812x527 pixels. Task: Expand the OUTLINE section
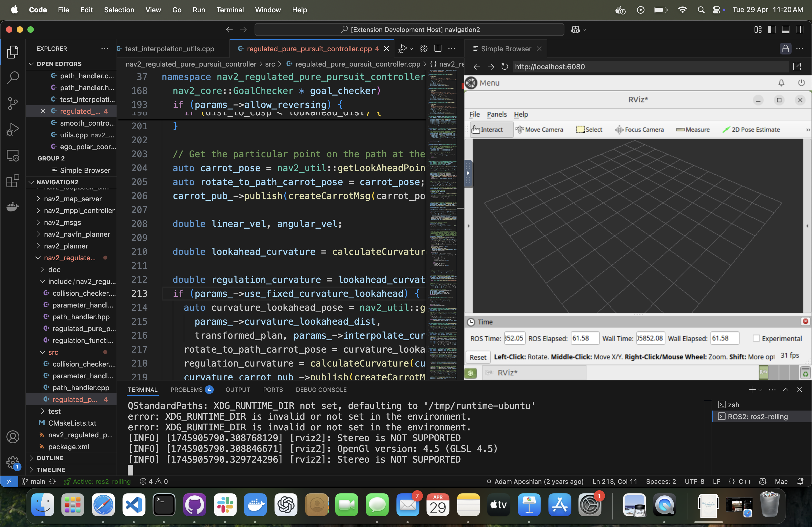click(50, 458)
